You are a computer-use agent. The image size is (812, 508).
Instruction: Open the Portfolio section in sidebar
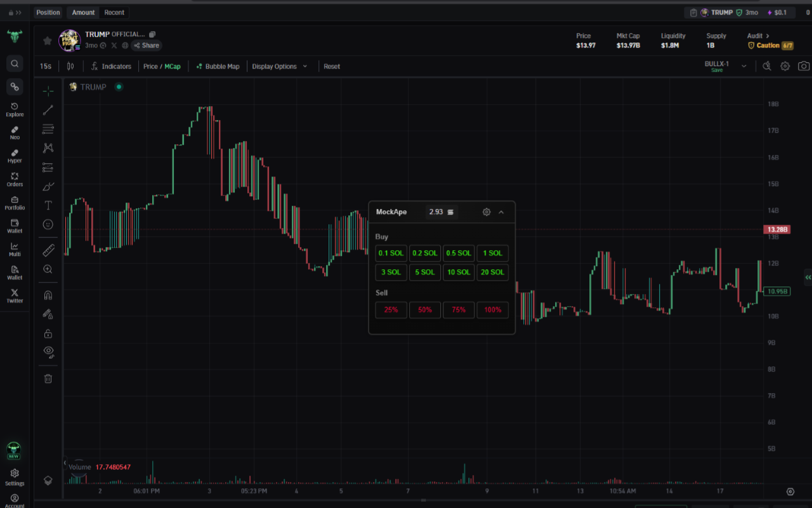[14, 202]
